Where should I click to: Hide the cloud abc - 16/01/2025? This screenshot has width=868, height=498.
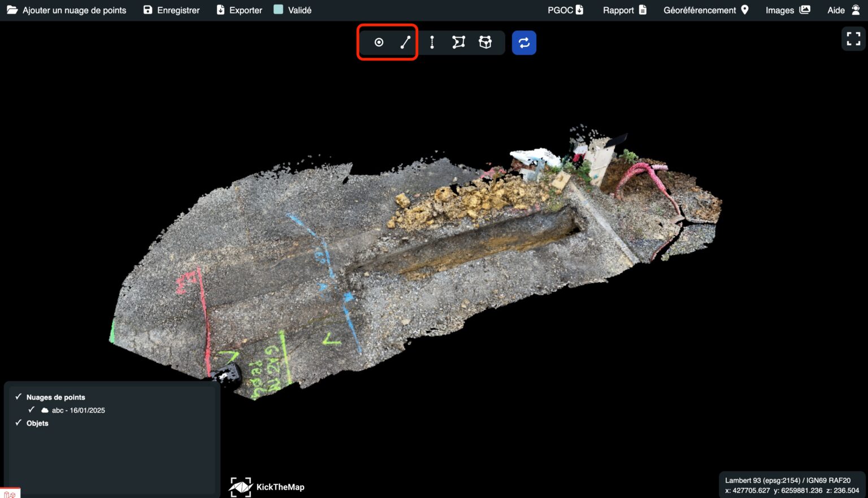point(32,409)
